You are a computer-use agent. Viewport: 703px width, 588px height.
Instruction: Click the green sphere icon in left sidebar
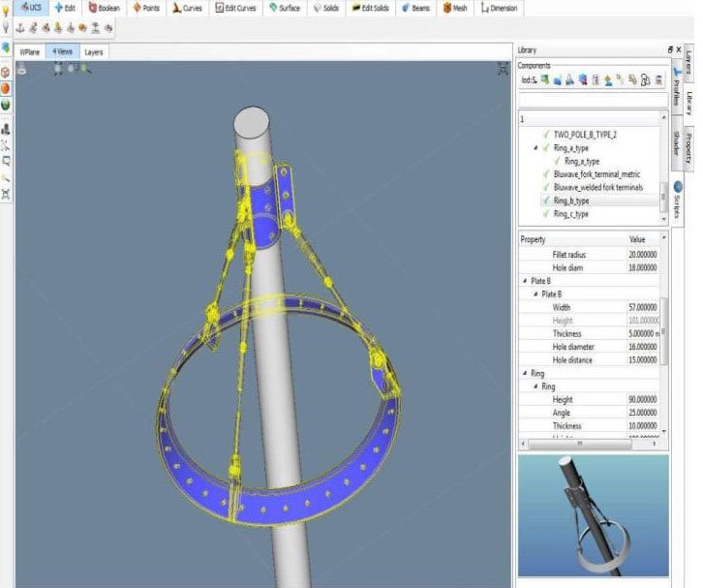click(x=6, y=105)
